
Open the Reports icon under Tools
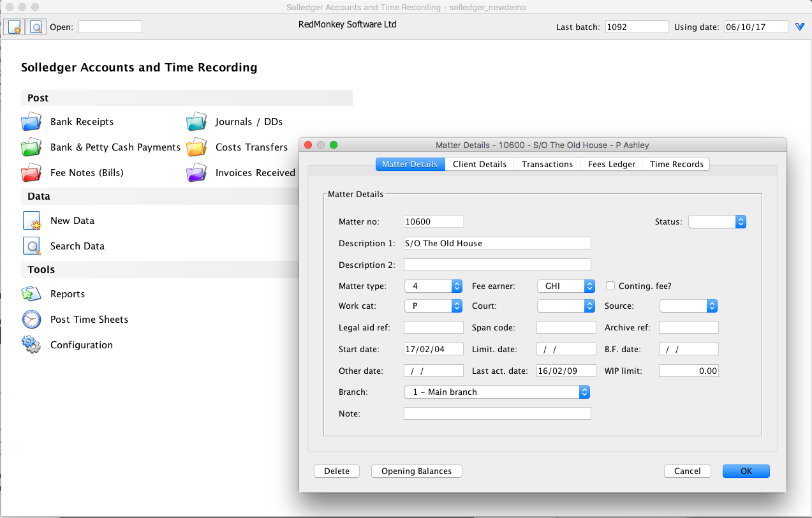(31, 294)
